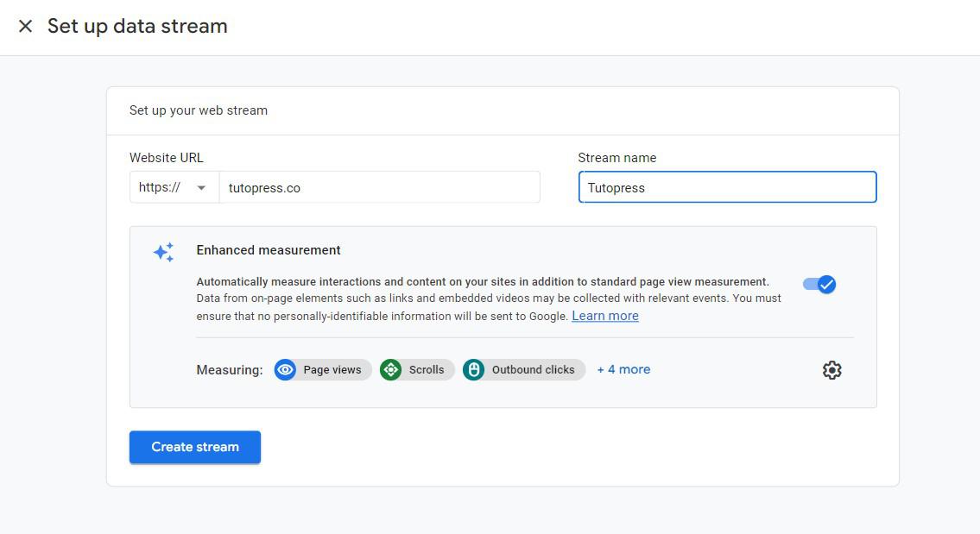980x534 pixels.
Task: Close the Set up data stream panel
Action: click(x=25, y=26)
